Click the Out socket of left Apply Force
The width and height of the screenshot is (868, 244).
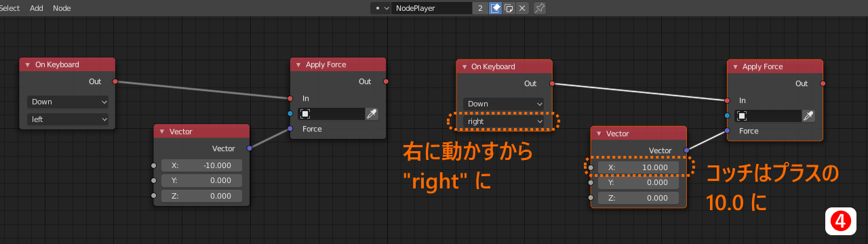point(386,81)
